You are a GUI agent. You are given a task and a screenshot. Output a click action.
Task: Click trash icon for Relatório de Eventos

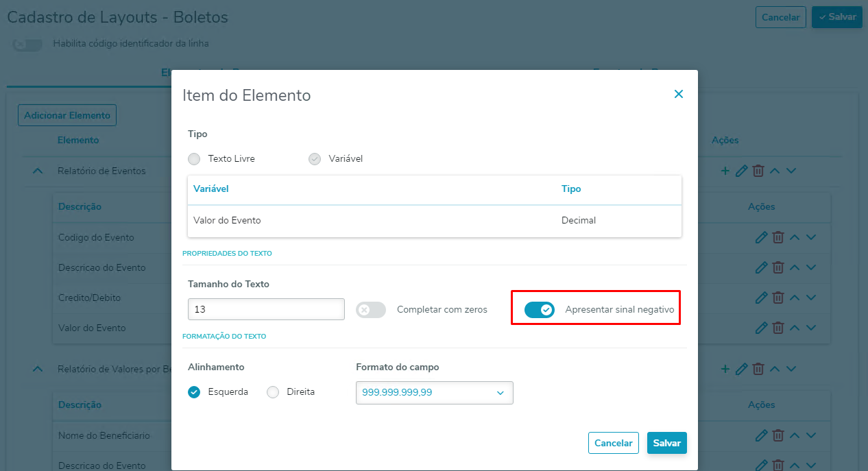point(758,171)
